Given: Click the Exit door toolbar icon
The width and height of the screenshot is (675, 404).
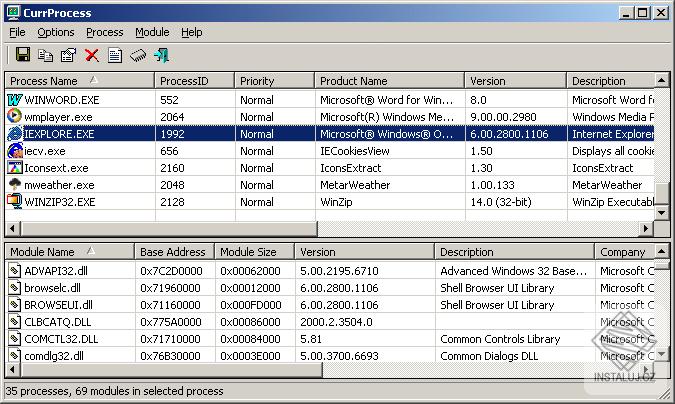Looking at the screenshot, I should [161, 55].
